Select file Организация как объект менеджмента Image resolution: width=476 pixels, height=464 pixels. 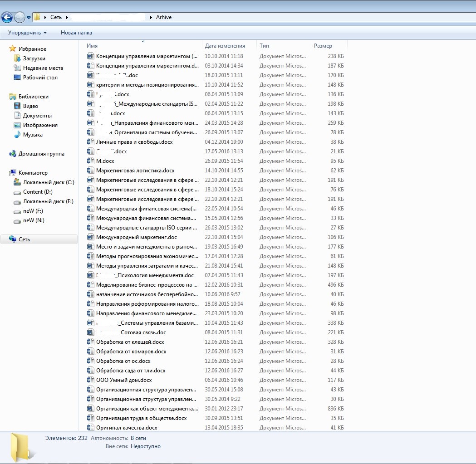coord(147,409)
